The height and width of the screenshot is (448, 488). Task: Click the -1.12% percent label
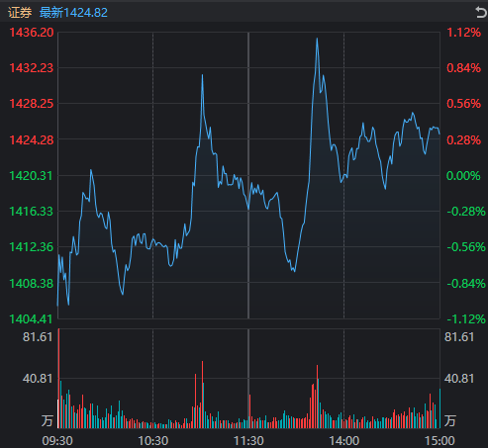[x=466, y=319]
